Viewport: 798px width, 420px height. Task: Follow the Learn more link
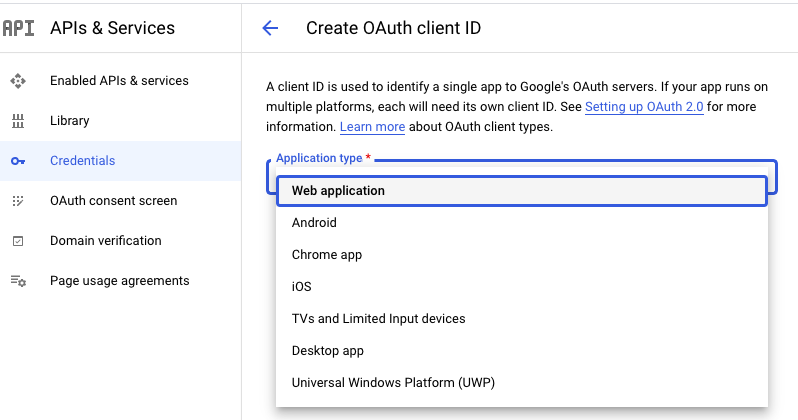[372, 127]
